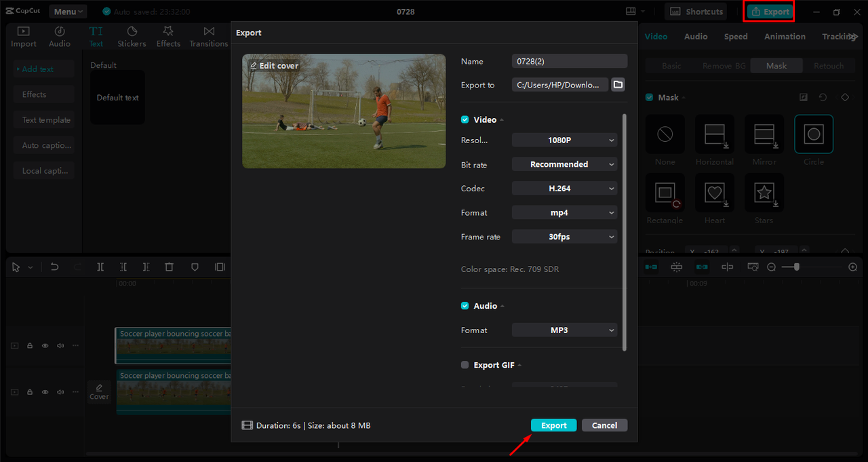Open the Frame rate 30fps dropdown

tap(564, 237)
